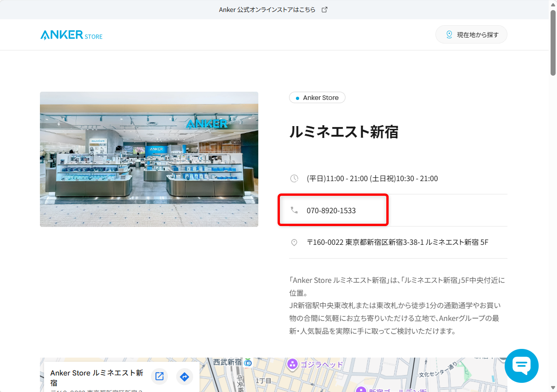The width and height of the screenshot is (557, 392).
Task: Click the scrollbar up arrow
Action: pyautogui.click(x=553, y=4)
